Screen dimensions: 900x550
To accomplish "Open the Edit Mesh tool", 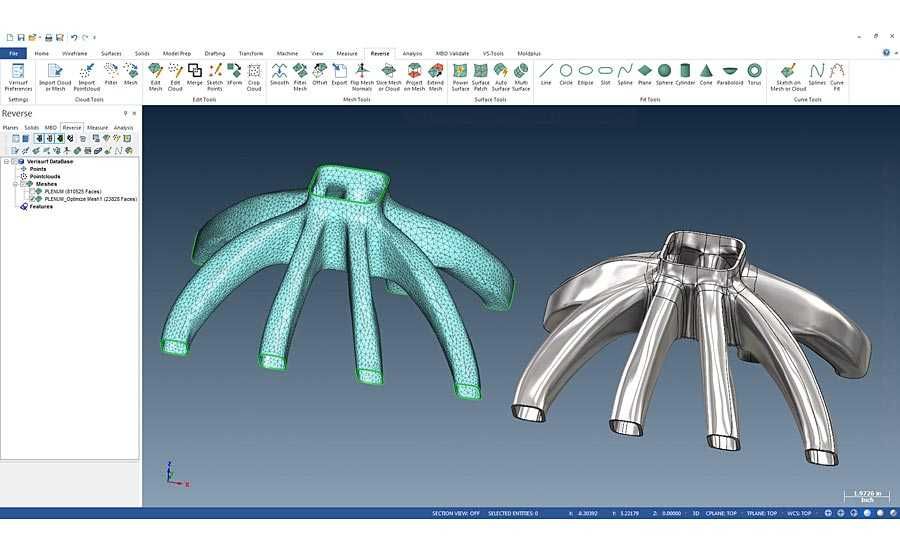I will tap(156, 77).
